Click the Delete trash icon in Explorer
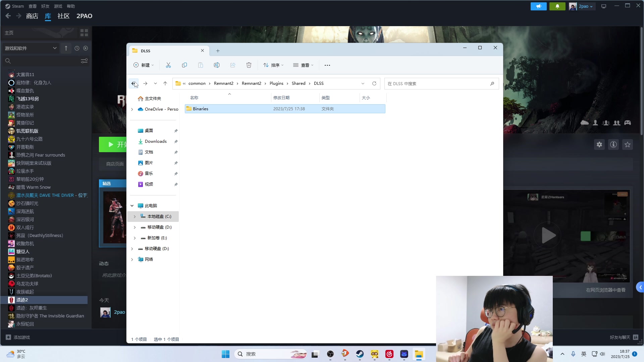The height and width of the screenshot is (362, 644). (249, 65)
